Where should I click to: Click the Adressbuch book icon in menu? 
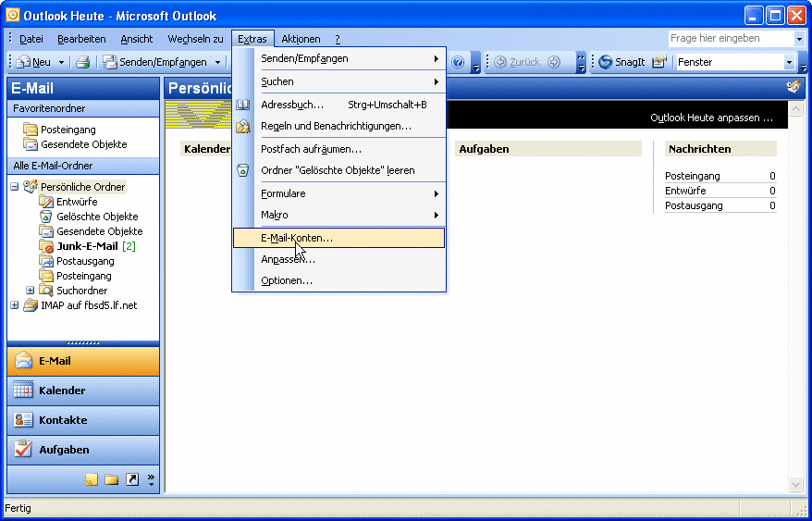243,105
